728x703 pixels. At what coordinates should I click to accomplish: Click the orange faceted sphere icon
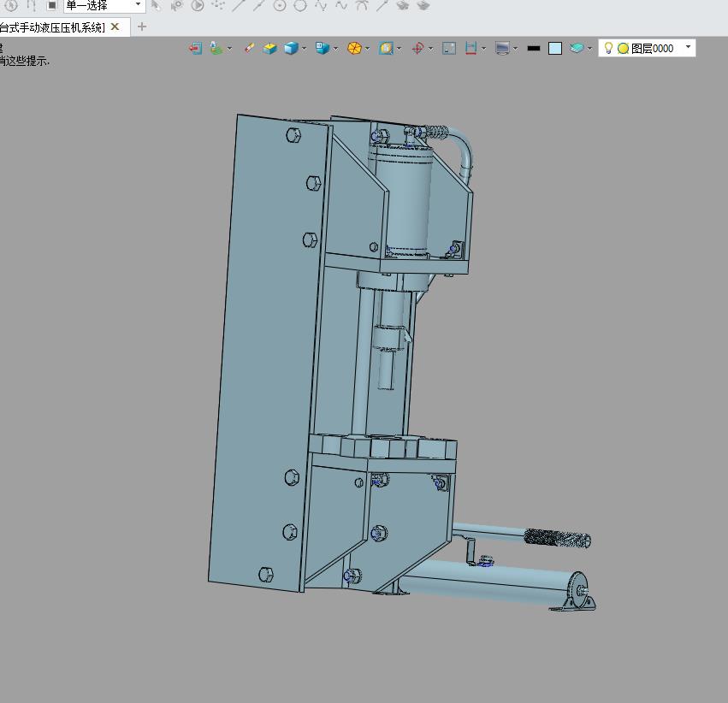[354, 48]
